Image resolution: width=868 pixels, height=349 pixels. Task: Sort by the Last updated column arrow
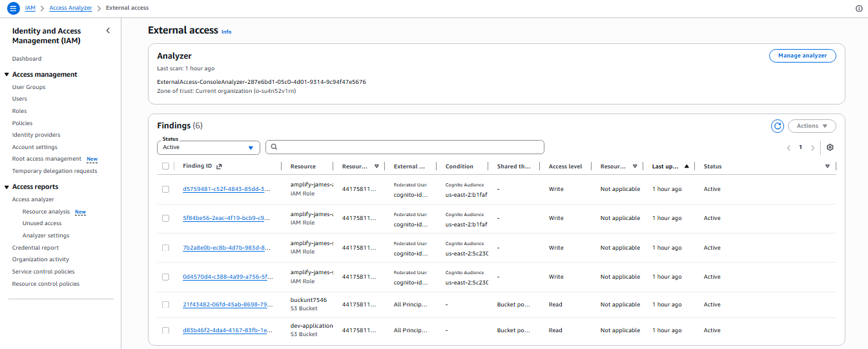click(x=686, y=166)
